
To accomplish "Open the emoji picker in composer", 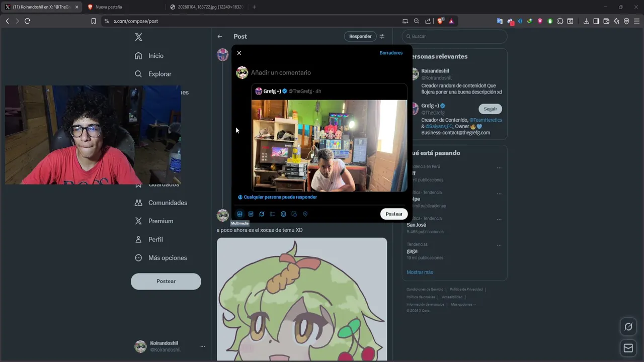I will (x=283, y=214).
